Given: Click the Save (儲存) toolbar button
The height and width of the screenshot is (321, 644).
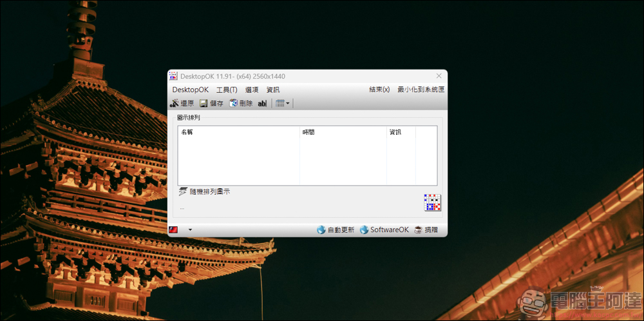Looking at the screenshot, I should tap(211, 103).
